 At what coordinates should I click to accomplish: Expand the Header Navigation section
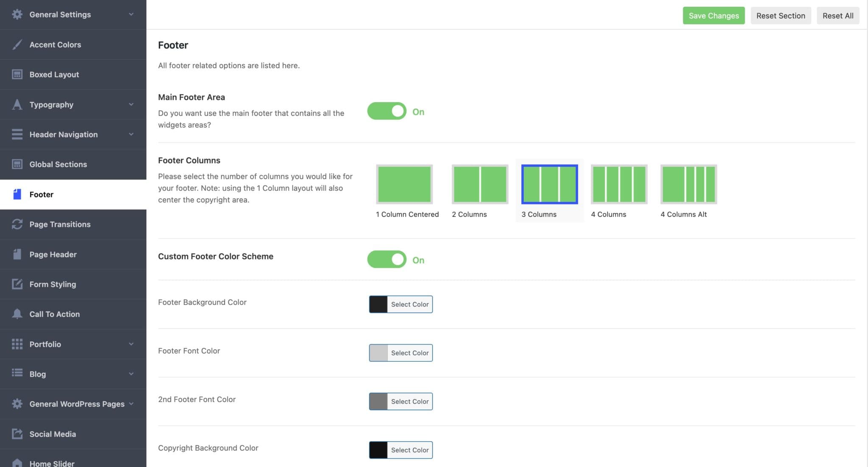tap(131, 134)
